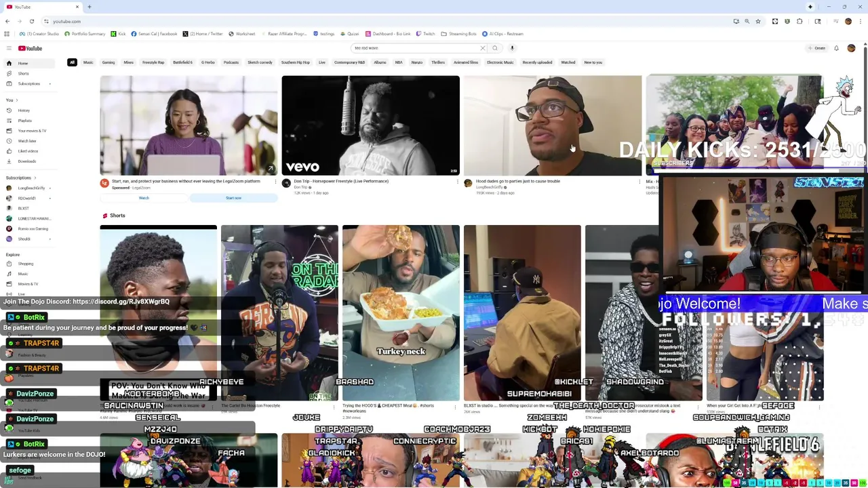Open the Kick bookmark

tap(119, 34)
